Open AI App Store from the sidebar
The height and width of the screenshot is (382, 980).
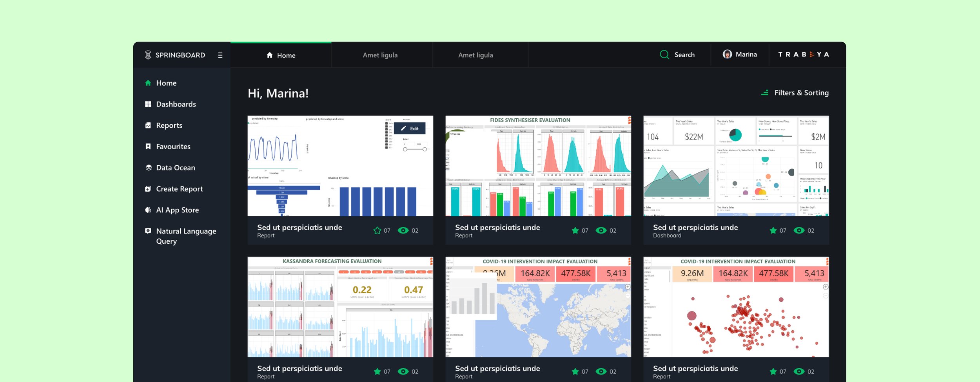click(x=177, y=210)
